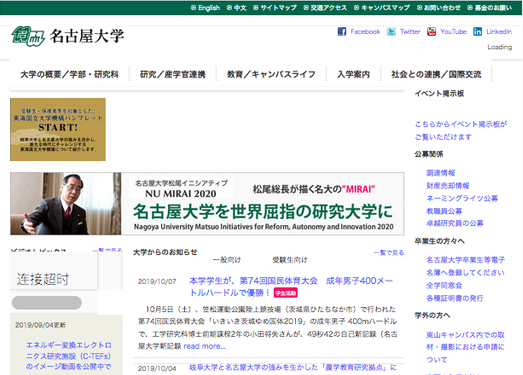Open 全学同窓会 link
The width and height of the screenshot is (523, 375).
point(444,285)
